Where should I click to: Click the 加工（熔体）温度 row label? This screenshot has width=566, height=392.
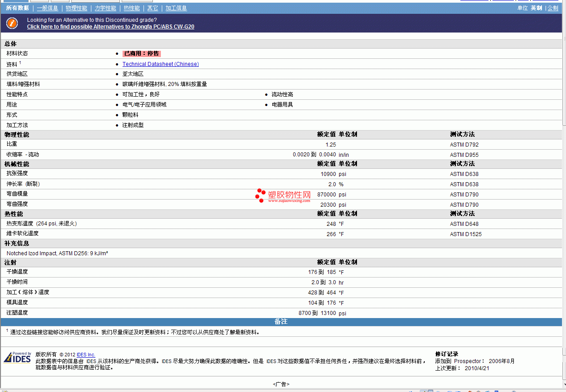coord(28,292)
